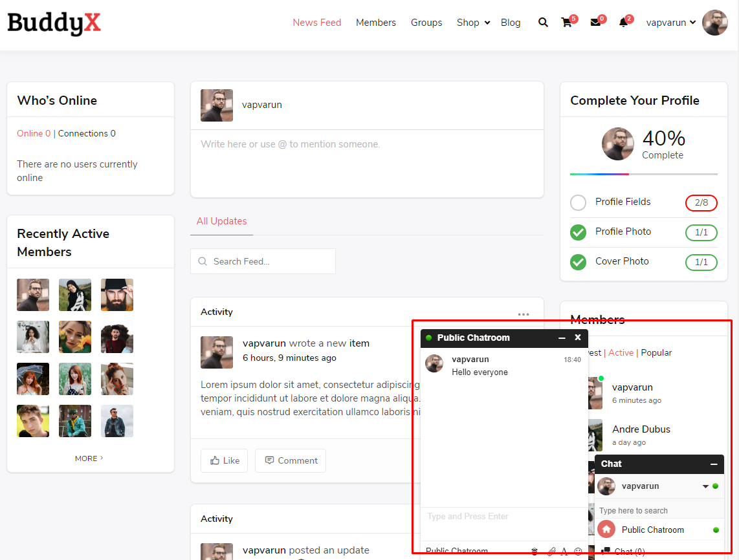
Task: Click the green Profile Photo checkmark
Action: [x=578, y=232]
